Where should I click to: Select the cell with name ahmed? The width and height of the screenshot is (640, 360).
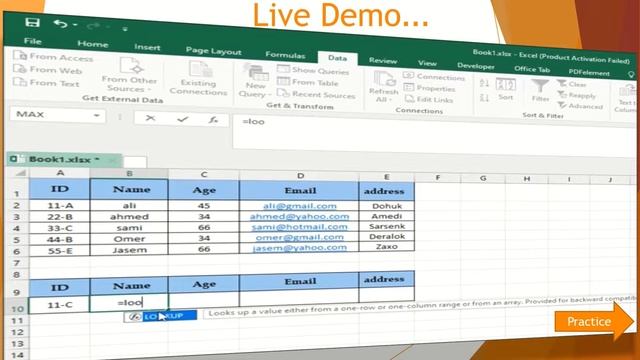point(129,217)
